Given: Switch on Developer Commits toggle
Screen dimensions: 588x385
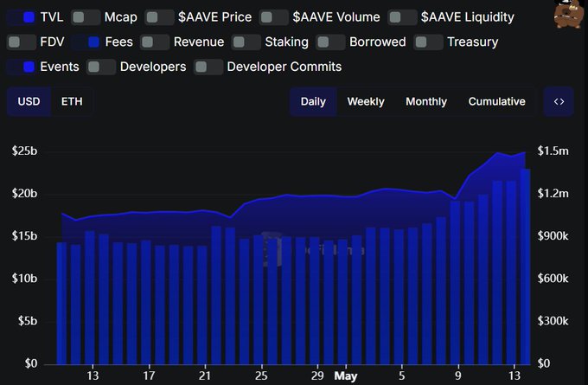Looking at the screenshot, I should tap(208, 67).
